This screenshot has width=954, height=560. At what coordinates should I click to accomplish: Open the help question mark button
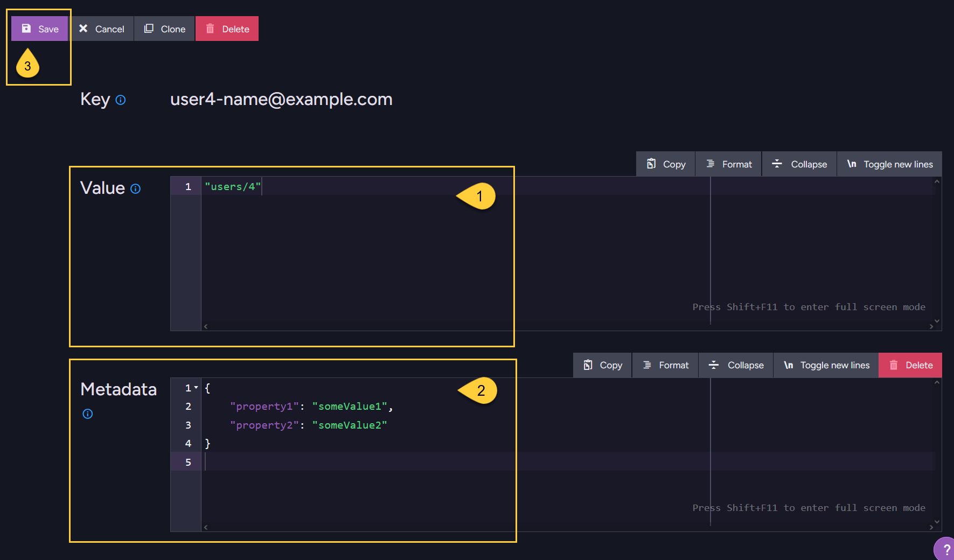pyautogui.click(x=945, y=549)
